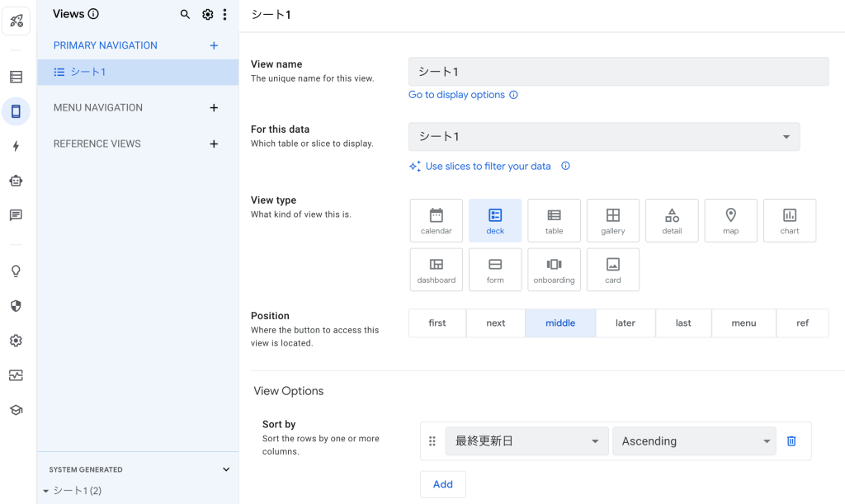Open the Intelligence lightbulb icon
This screenshot has height=504, width=845.
tap(16, 271)
